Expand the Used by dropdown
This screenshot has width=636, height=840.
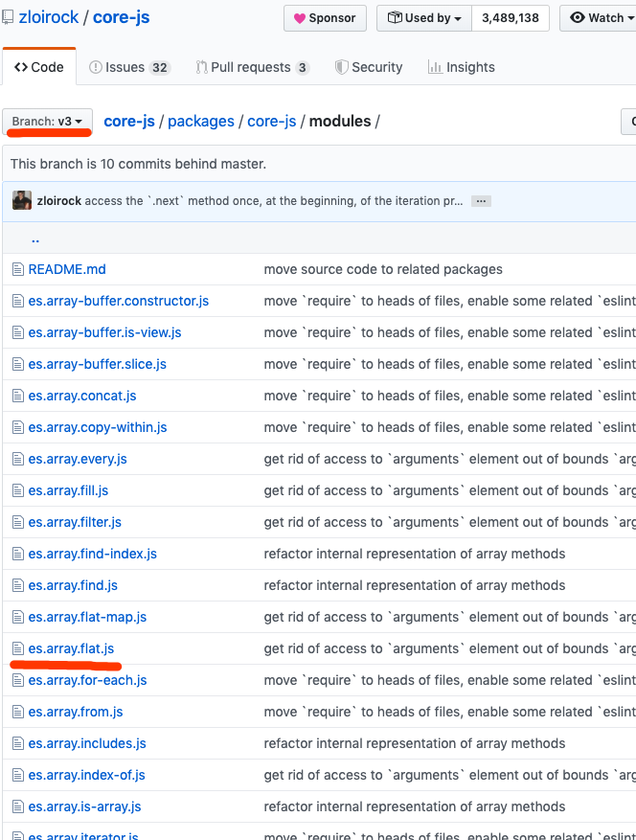tap(423, 18)
